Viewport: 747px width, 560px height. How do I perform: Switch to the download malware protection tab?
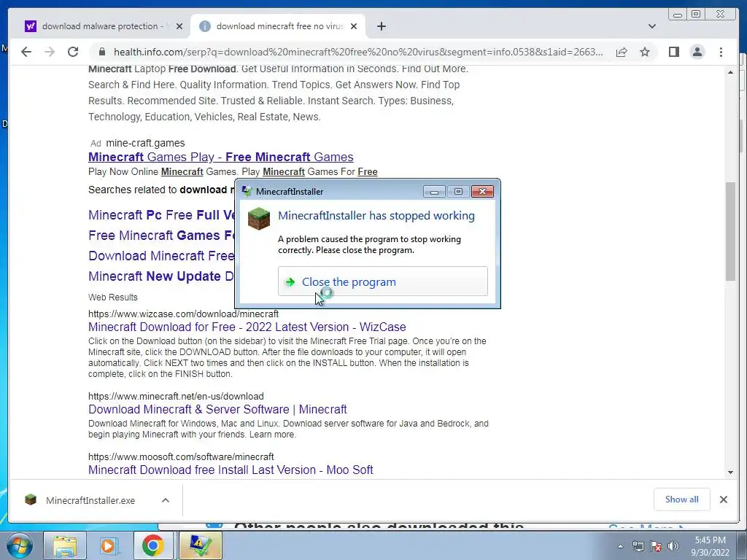coord(102,26)
